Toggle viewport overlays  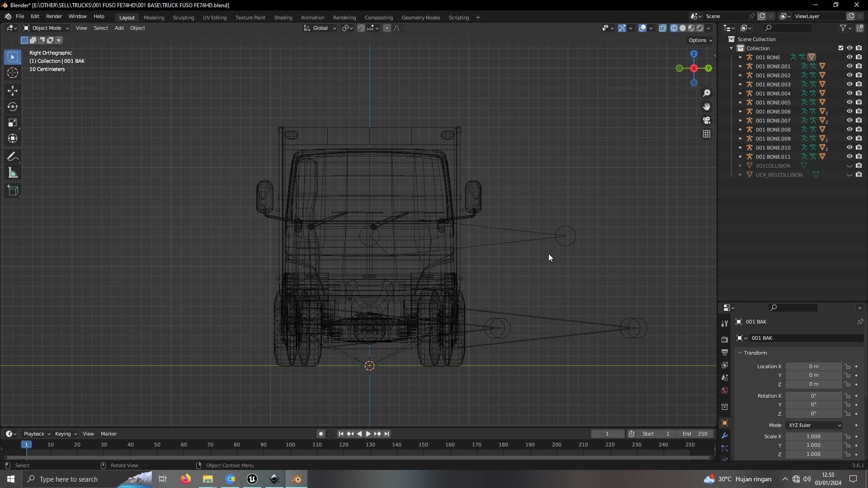tap(642, 28)
